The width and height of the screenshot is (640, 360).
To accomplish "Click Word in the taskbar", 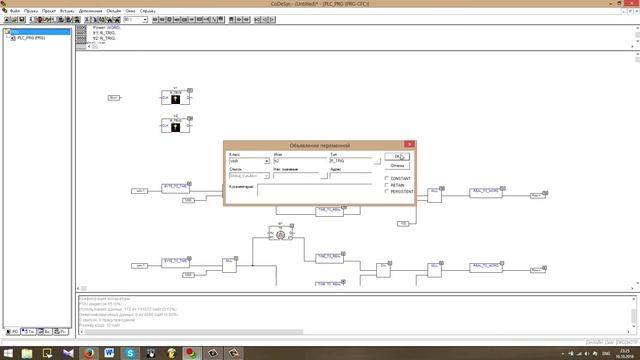I will [109, 353].
